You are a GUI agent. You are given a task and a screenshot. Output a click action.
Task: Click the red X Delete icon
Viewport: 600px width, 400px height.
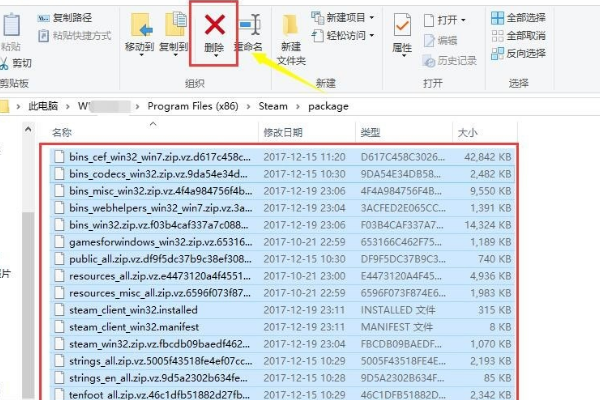point(215,24)
